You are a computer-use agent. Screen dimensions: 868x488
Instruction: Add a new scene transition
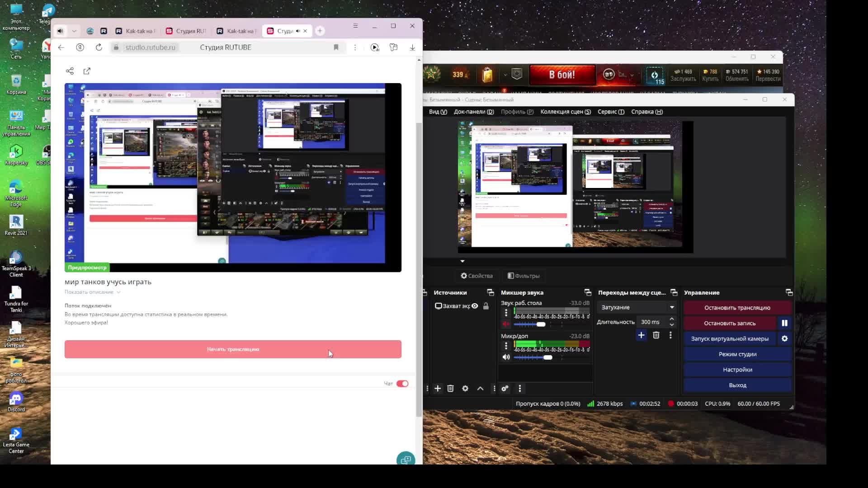click(641, 335)
